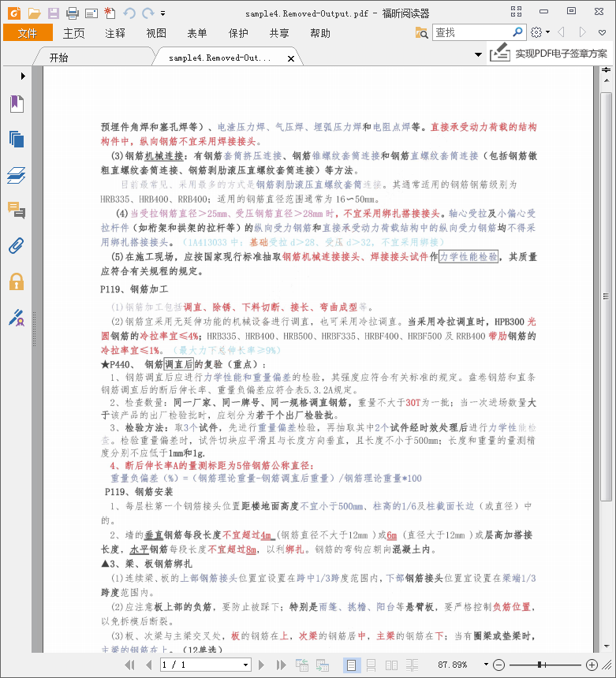Click the next view icon in the status bar
The image size is (616, 678).
click(323, 665)
